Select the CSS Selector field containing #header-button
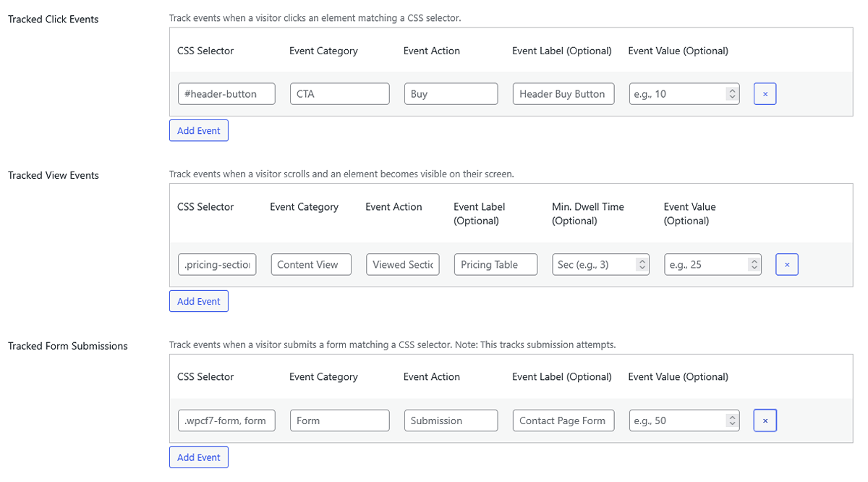 click(226, 93)
